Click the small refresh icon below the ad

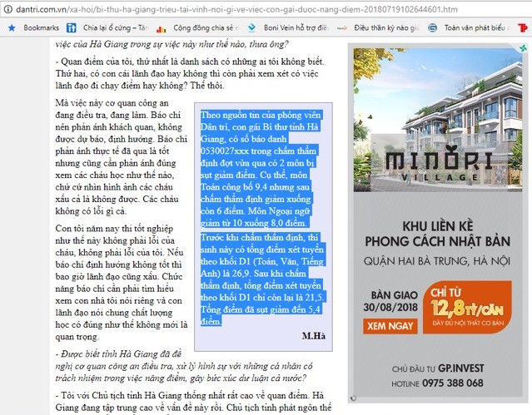[353, 398]
